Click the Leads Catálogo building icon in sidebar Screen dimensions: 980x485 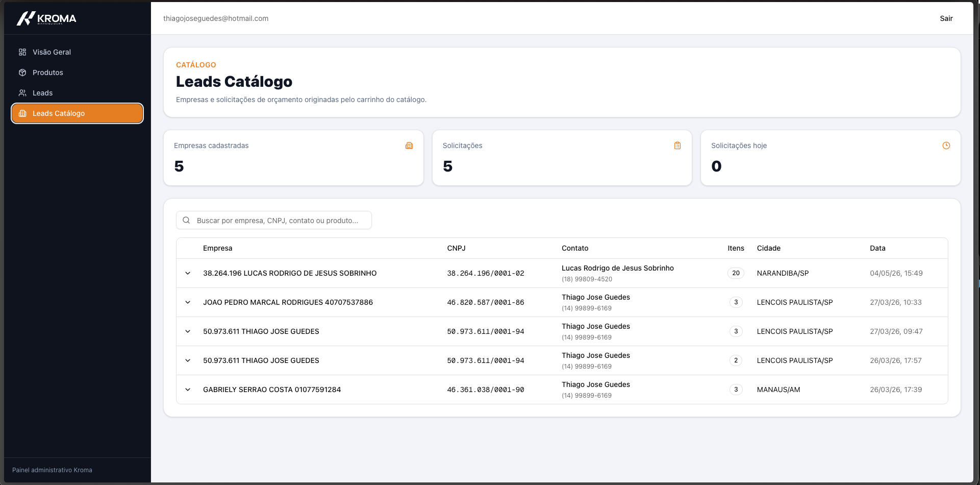[x=22, y=113]
